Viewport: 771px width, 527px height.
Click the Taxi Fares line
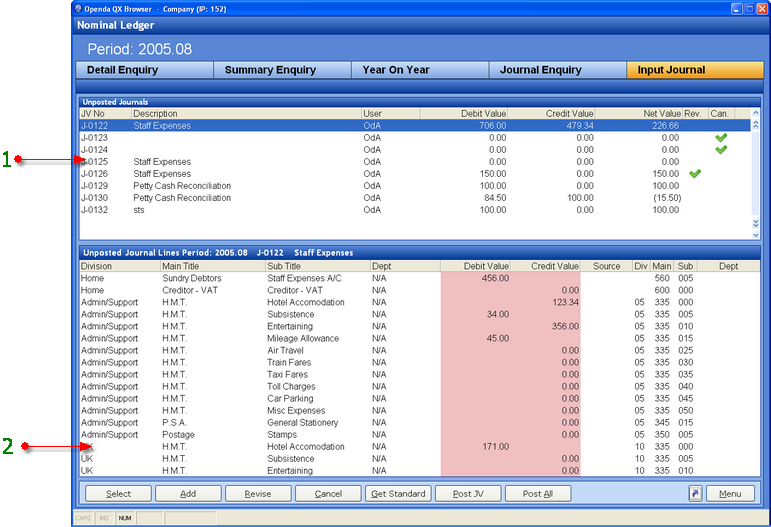tap(419, 375)
